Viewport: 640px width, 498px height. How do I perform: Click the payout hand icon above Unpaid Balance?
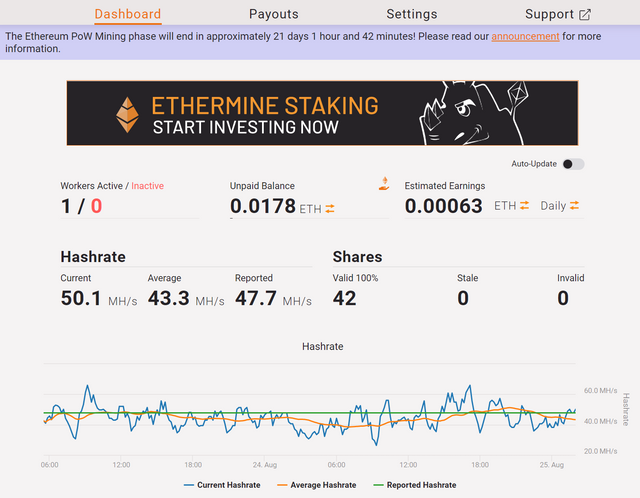[x=384, y=184]
